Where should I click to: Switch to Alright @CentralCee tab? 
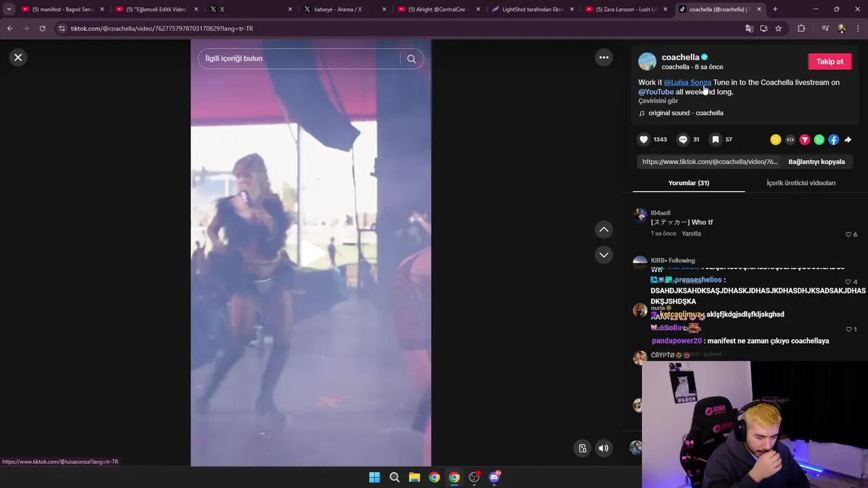(438, 9)
